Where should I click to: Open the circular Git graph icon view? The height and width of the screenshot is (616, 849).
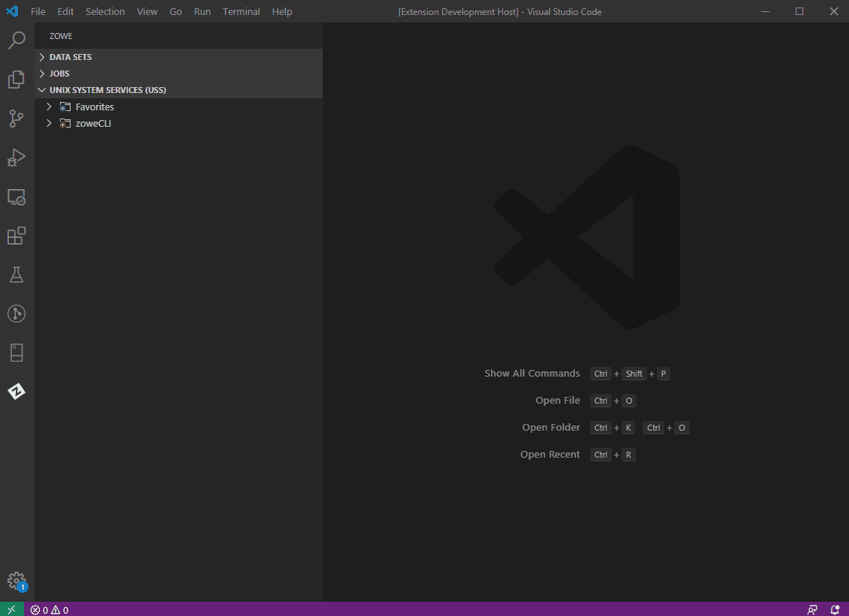[x=17, y=314]
